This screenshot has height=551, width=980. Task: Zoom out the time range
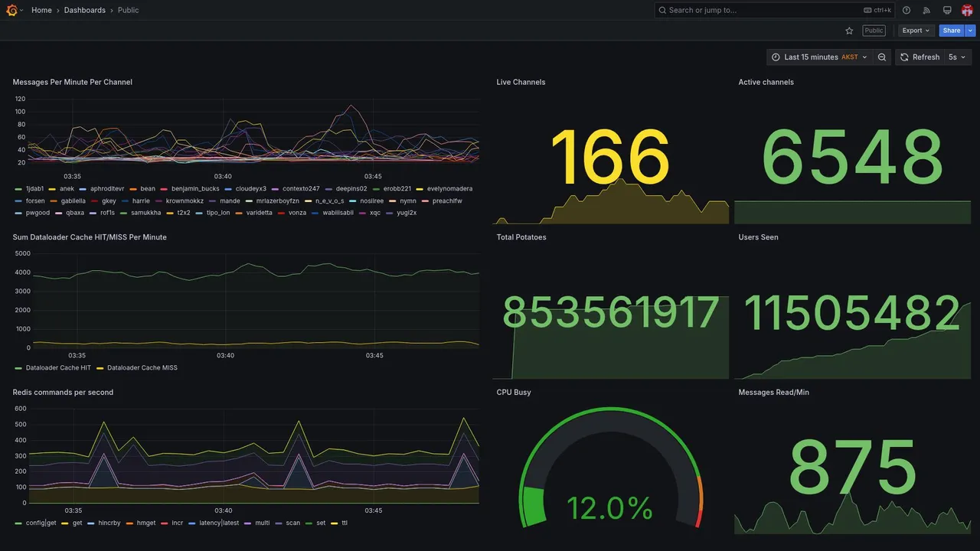click(882, 57)
